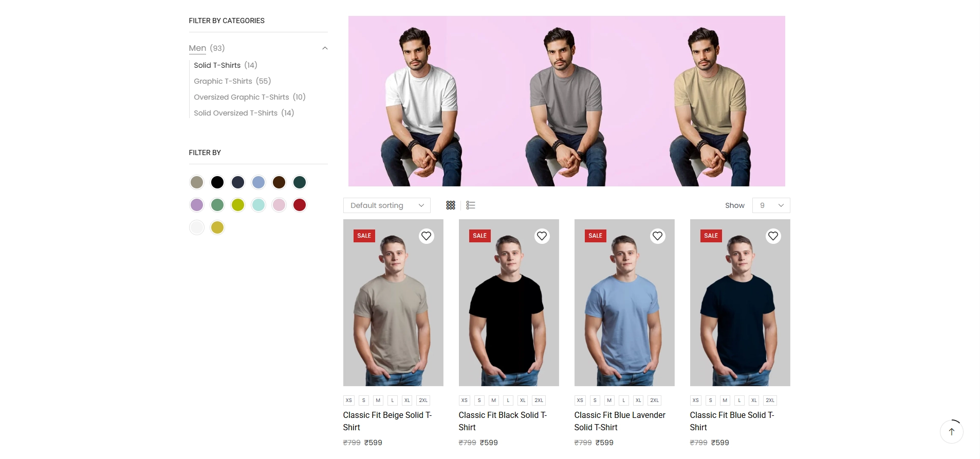This screenshot has width=980, height=459.
Task: Open the Black Solid T-Shirt product image
Action: tap(509, 308)
